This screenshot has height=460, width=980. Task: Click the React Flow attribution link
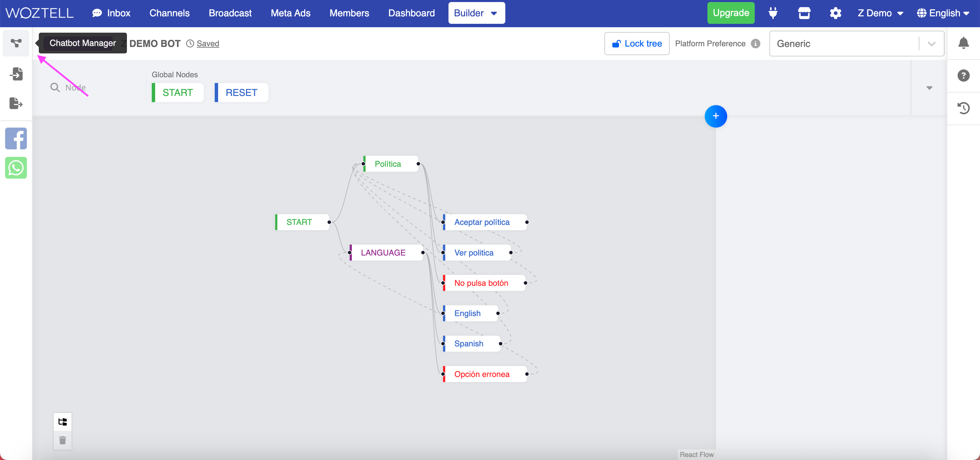[x=696, y=455]
